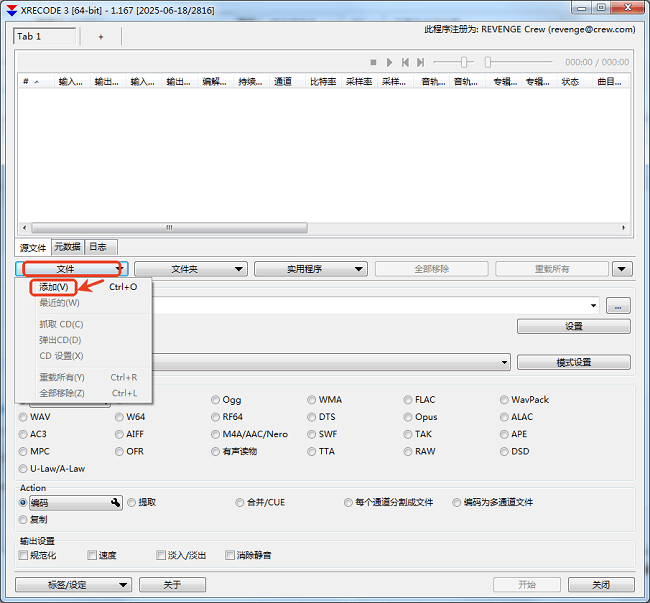Click the 全部移除 button

click(x=432, y=269)
